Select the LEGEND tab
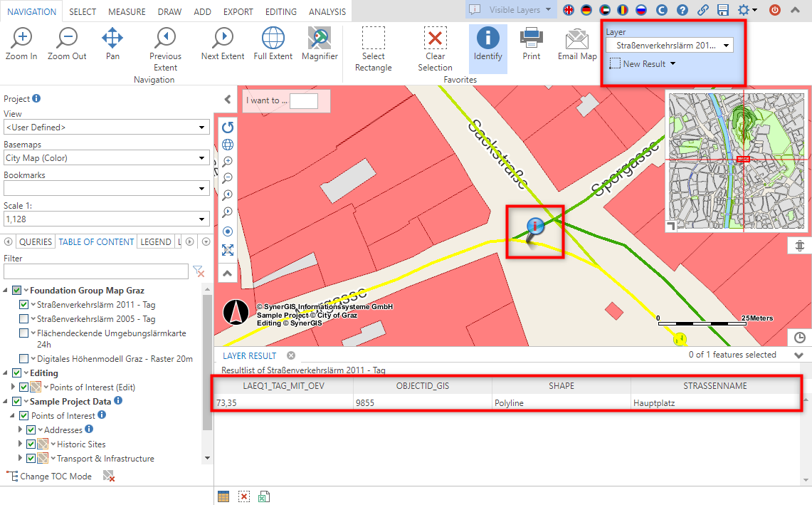 tap(157, 241)
